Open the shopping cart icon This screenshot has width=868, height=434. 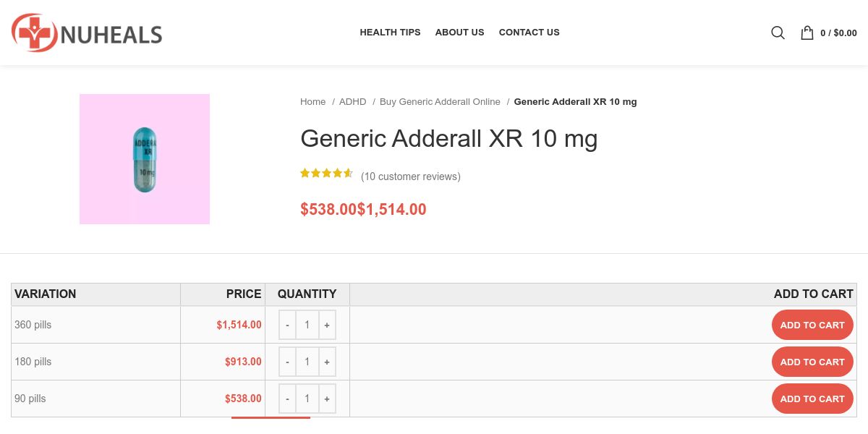coord(807,33)
